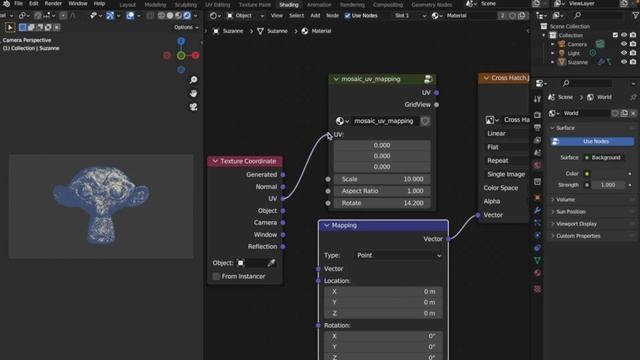Open the Slot 1 dropdown
640x360 pixels.
(410, 16)
